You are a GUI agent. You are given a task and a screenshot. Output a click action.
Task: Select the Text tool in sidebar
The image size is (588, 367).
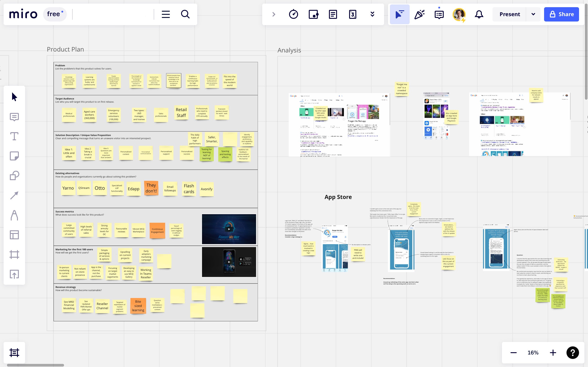point(14,136)
